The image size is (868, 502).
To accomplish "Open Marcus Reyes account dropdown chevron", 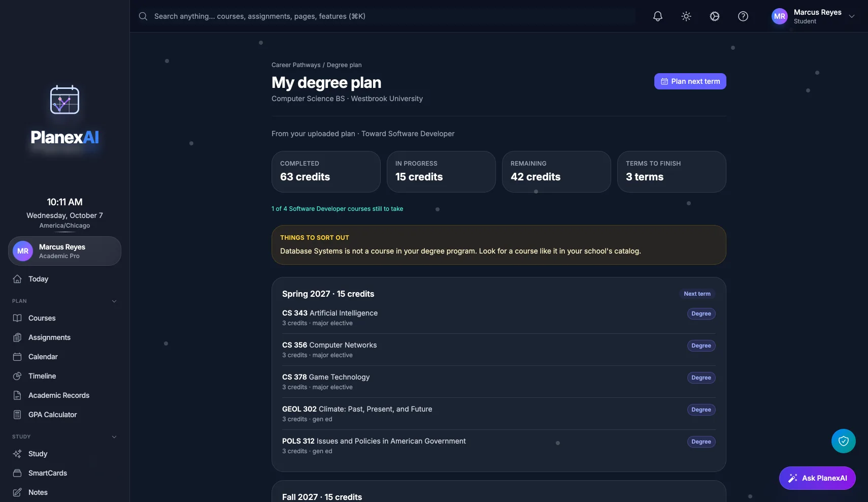I will [852, 16].
